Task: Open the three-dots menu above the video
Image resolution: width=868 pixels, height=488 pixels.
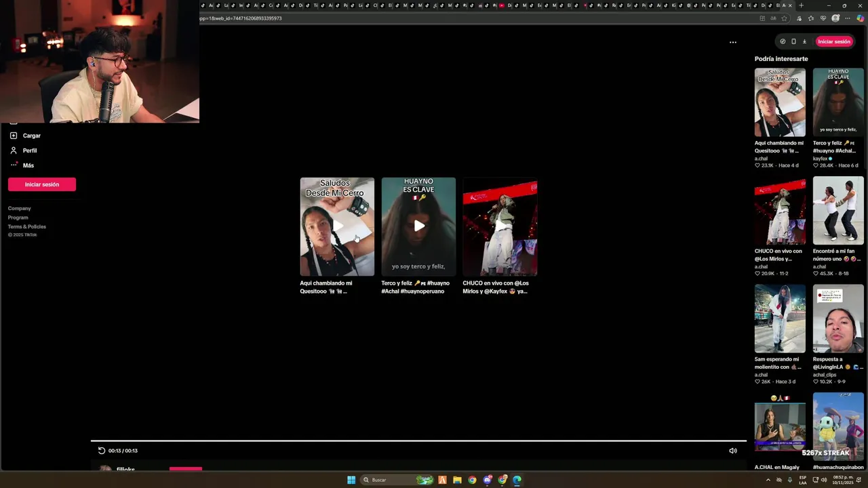Action: [733, 42]
